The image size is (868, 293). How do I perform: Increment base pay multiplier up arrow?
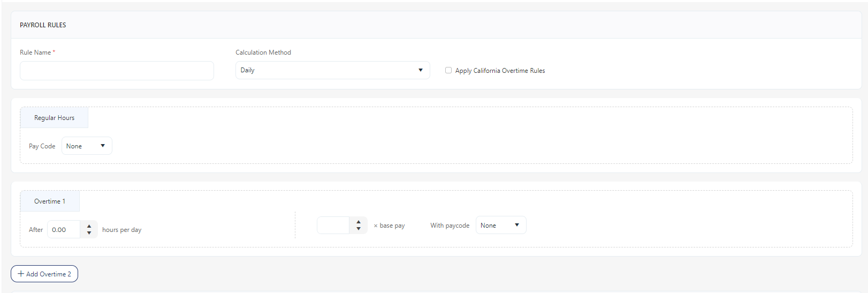359,222
